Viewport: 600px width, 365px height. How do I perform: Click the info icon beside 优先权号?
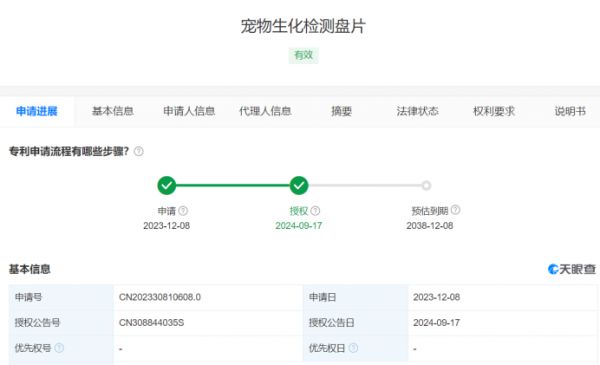pyautogui.click(x=59, y=348)
